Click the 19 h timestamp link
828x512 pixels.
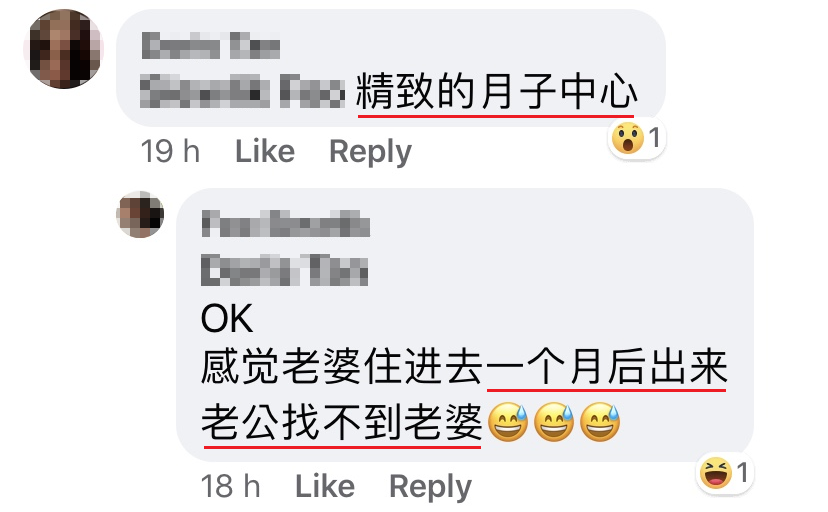point(170,151)
